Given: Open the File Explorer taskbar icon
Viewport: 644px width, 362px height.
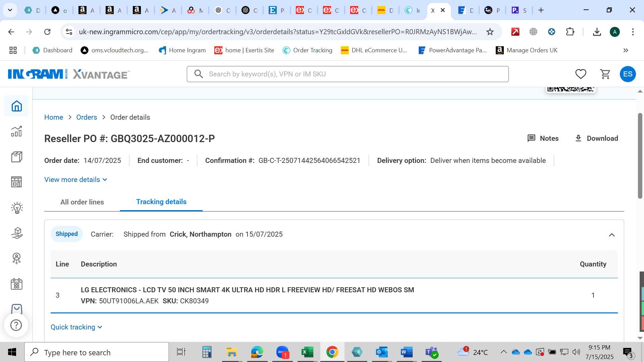Looking at the screenshot, I should click(x=231, y=352).
